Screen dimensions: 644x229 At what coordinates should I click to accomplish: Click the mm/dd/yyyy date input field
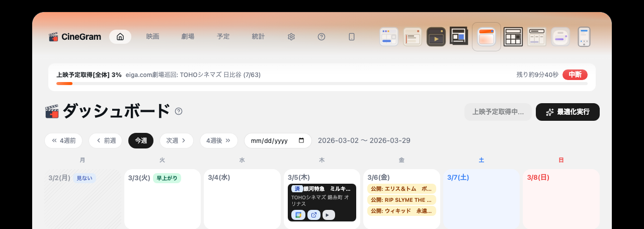pyautogui.click(x=278, y=140)
